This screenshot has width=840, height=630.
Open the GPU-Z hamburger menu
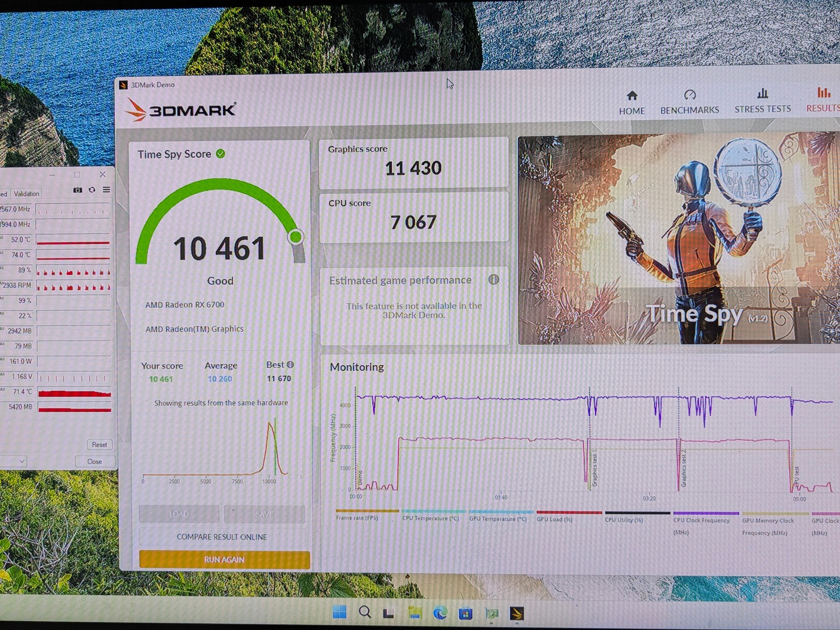click(x=107, y=189)
